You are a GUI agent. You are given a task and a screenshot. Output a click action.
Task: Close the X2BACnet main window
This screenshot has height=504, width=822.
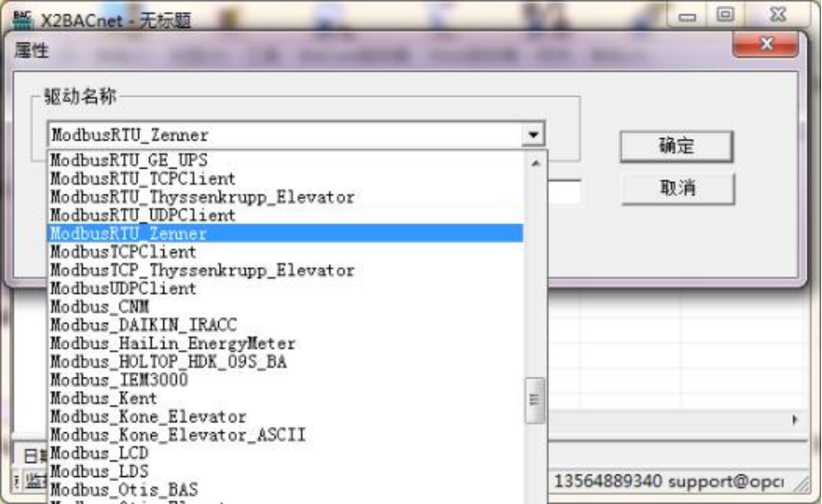tap(779, 14)
